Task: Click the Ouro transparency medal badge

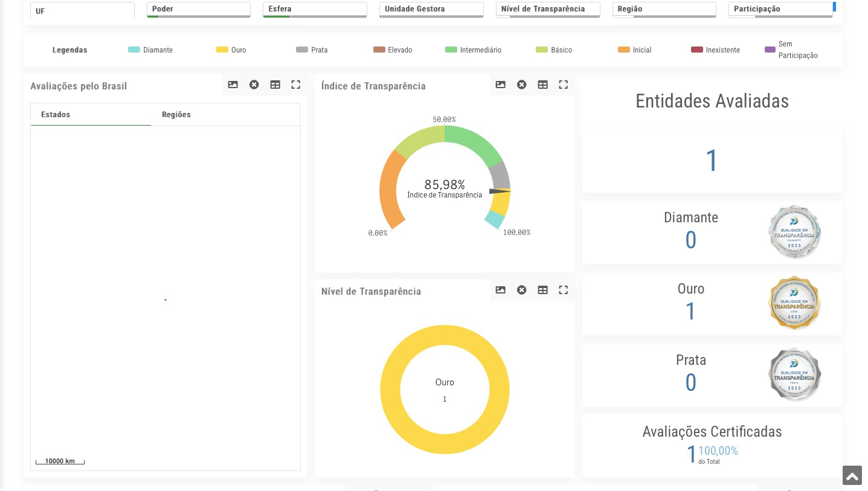Action: pyautogui.click(x=794, y=303)
